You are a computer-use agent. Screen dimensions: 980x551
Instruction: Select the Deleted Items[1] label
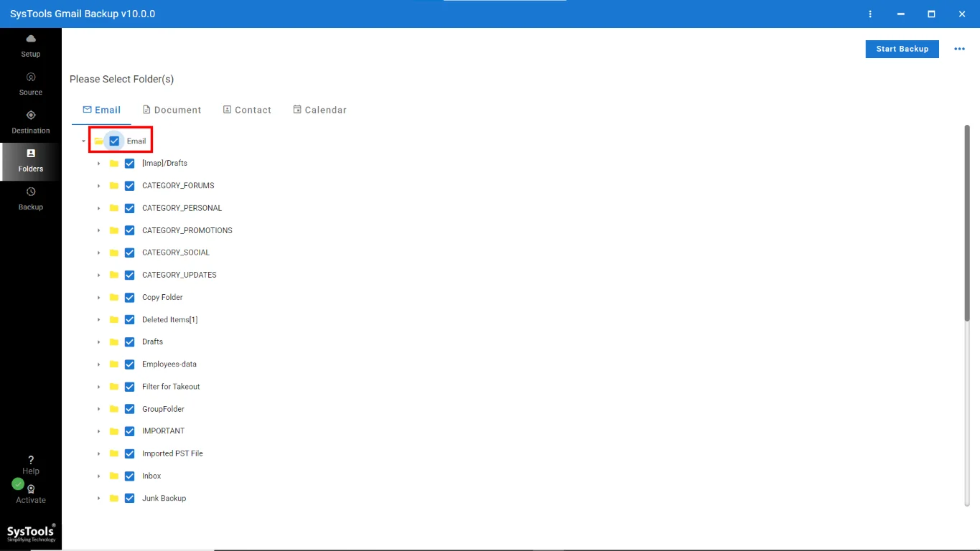click(x=169, y=319)
